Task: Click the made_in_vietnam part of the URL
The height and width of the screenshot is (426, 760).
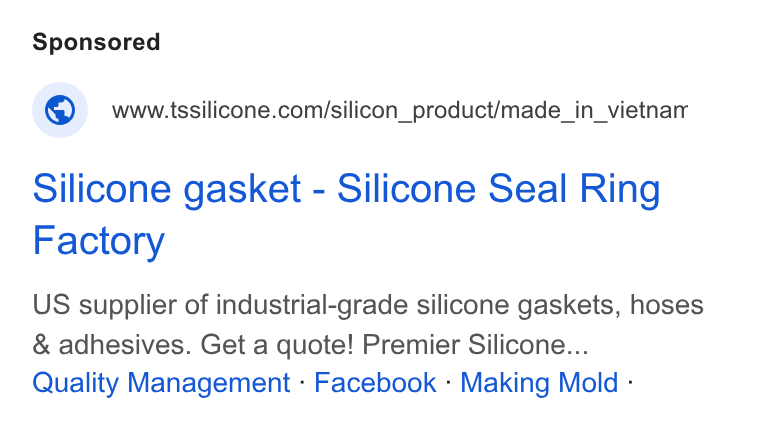Action: [x=594, y=110]
